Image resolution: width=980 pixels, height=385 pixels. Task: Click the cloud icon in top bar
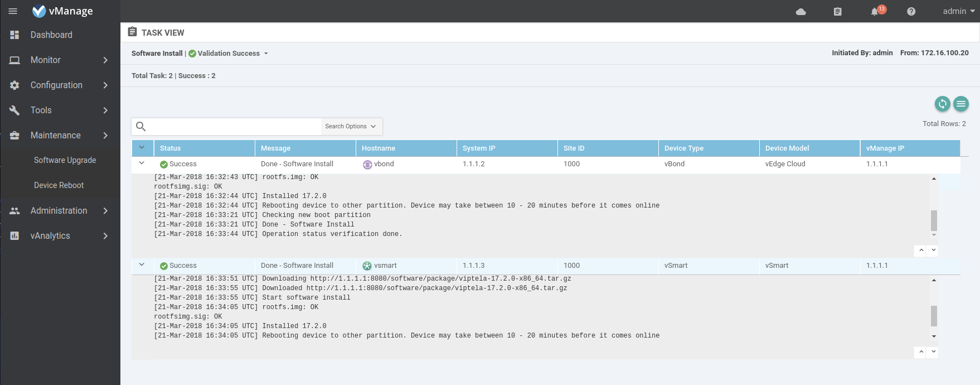[801, 12]
